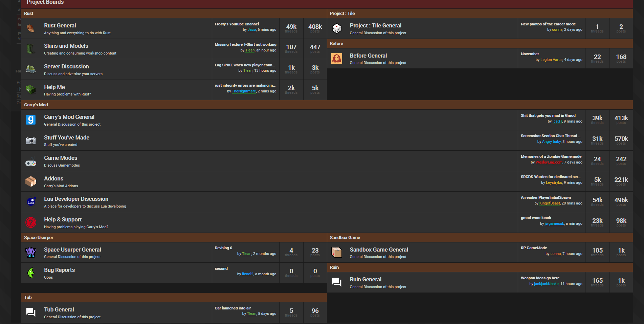Viewport: 644px width, 324px height.
Task: Click the Game Modes gamepad icon
Action: tap(31, 161)
